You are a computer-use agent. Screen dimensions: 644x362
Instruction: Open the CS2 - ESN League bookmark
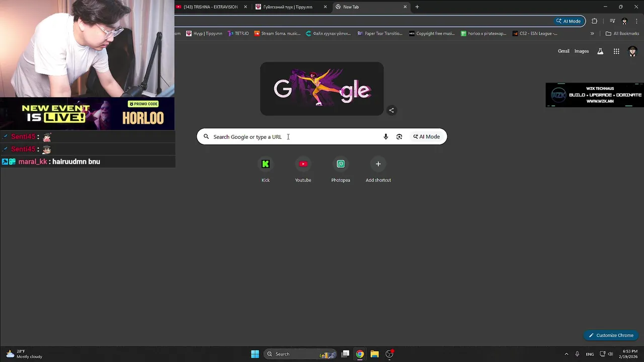(535, 34)
